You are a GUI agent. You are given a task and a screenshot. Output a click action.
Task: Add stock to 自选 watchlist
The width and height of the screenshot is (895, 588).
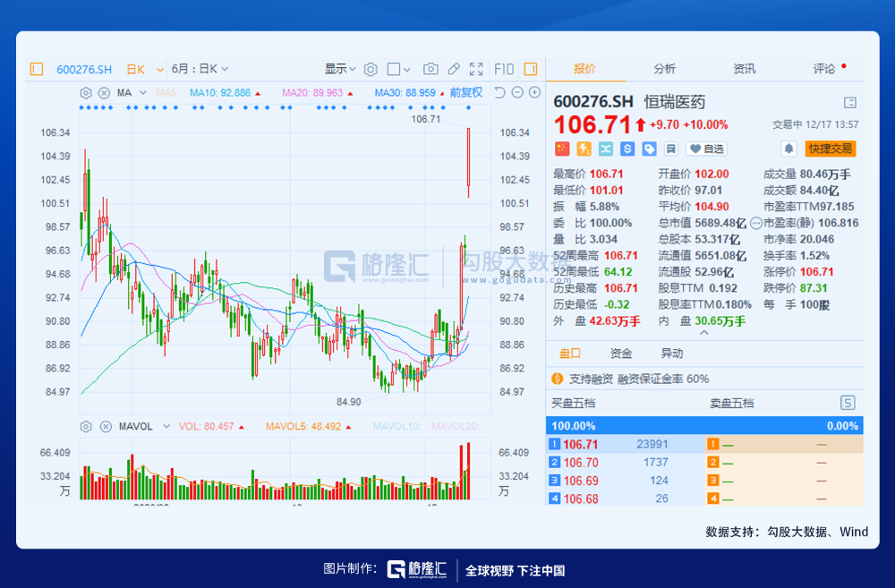pos(707,149)
